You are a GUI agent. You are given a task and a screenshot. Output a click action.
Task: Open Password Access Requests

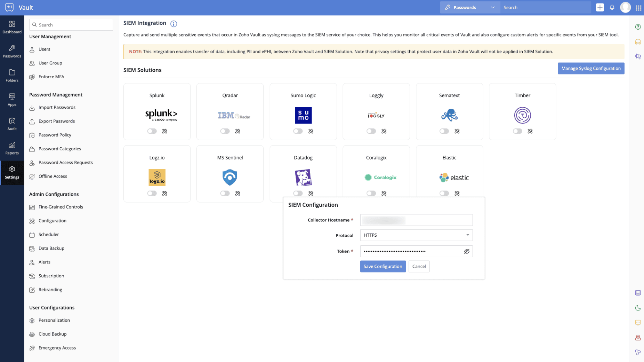pos(65,163)
